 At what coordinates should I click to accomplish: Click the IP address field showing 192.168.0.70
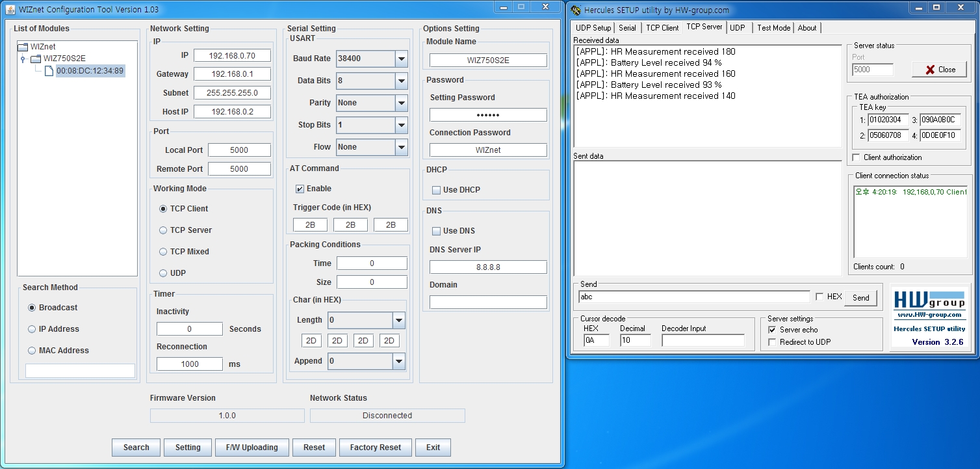pos(232,56)
